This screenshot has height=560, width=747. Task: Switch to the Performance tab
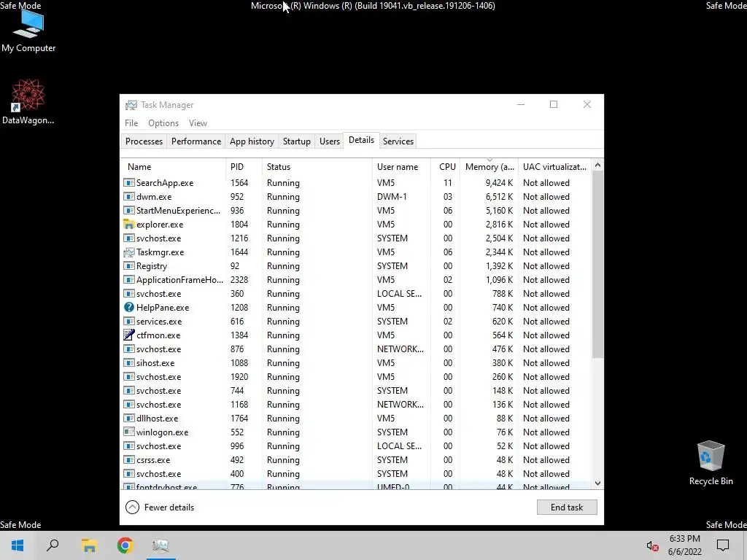(196, 141)
